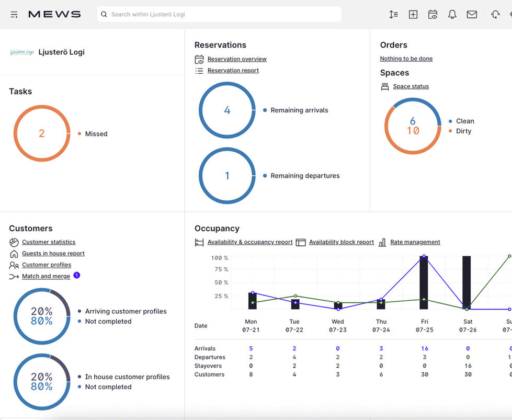This screenshot has height=420, width=512.
Task: Click the MEWS logo
Action: tap(54, 14)
